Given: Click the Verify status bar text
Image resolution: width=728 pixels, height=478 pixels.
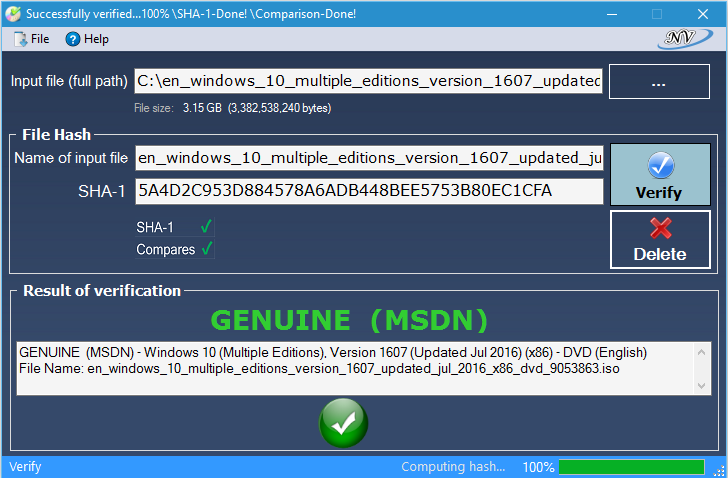Looking at the screenshot, I should pos(25,467).
